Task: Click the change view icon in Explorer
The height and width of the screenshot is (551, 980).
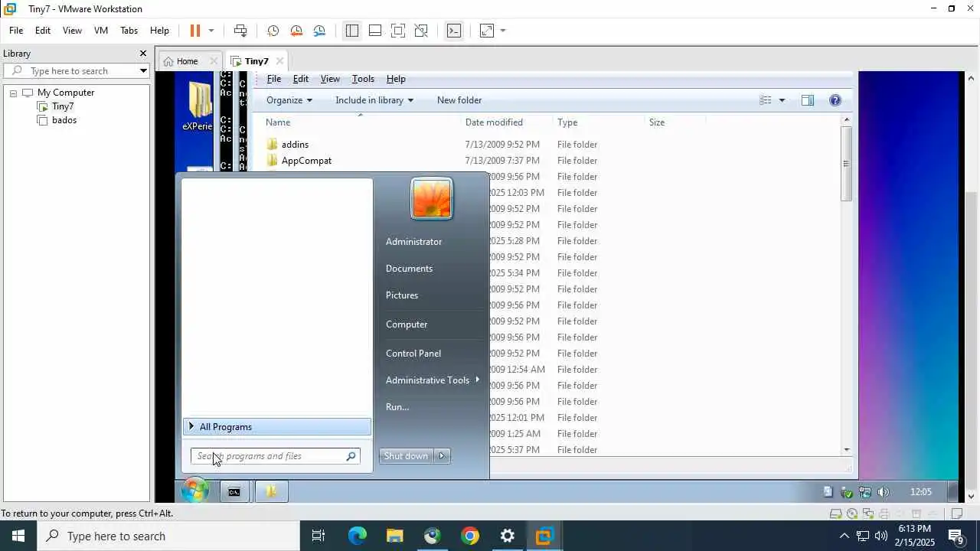Action: click(765, 100)
